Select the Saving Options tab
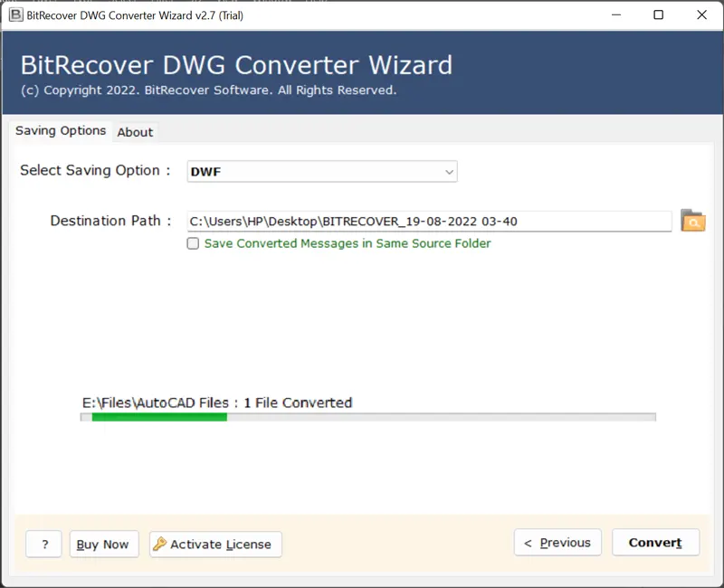Screen dimensions: 724x588 61,130
